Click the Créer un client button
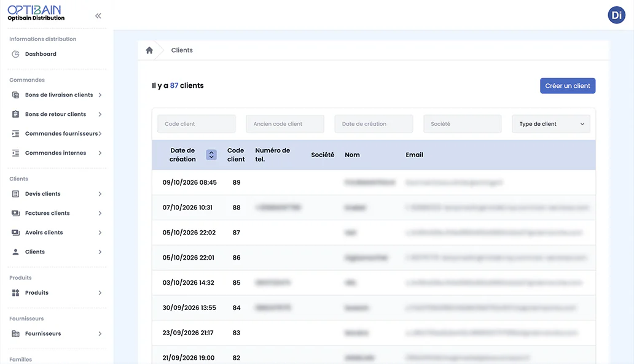The image size is (634, 364). click(567, 86)
